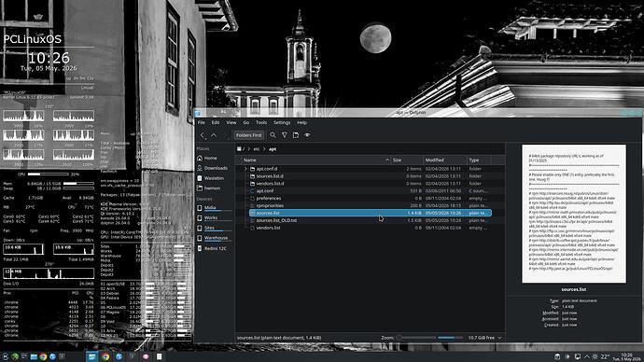644x362 pixels.
Task: Toggle hidden files with the eye icon
Action: tap(307, 135)
